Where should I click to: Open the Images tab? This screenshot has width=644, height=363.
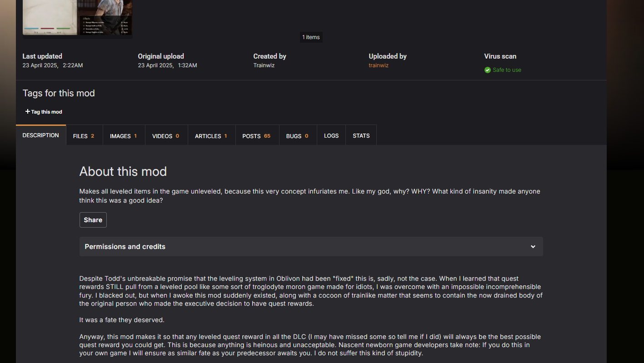124,136
